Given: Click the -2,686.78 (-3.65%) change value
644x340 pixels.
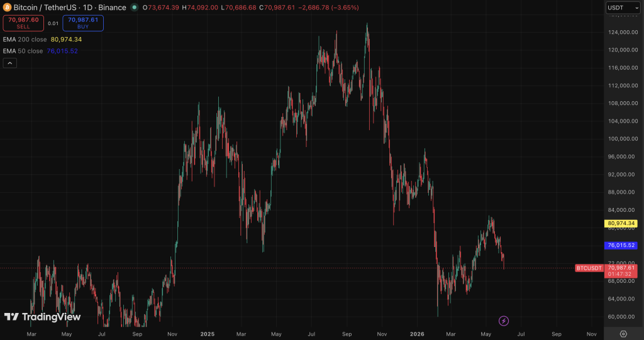Looking at the screenshot, I should (328, 8).
